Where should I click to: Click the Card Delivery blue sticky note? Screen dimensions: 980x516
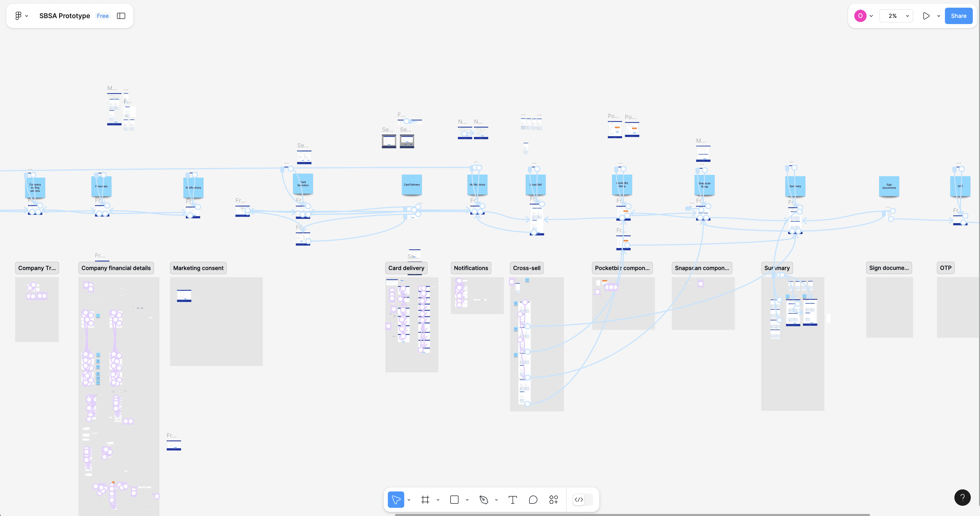(x=412, y=185)
